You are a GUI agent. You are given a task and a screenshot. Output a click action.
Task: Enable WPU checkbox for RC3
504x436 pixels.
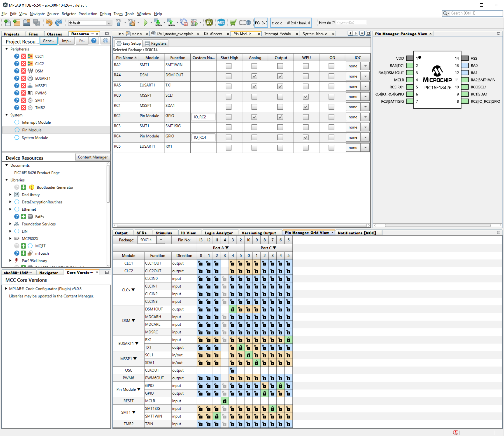pyautogui.click(x=306, y=127)
